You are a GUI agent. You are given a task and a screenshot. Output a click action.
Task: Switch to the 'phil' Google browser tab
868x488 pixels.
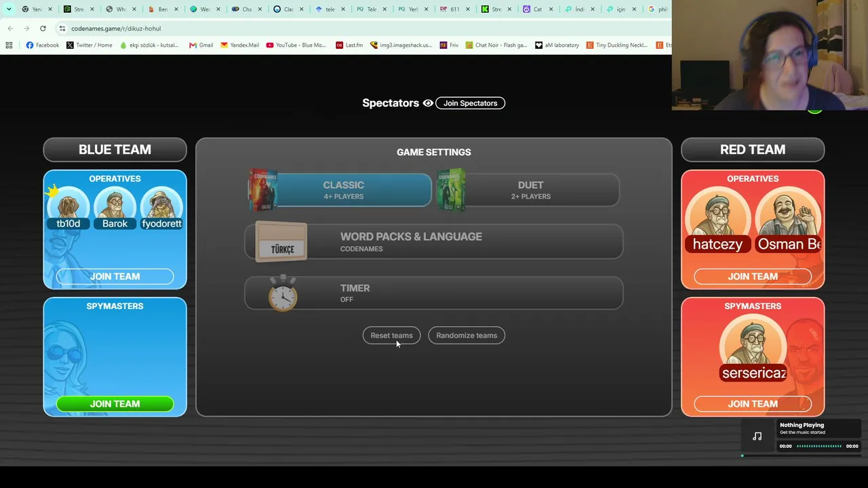point(657,9)
